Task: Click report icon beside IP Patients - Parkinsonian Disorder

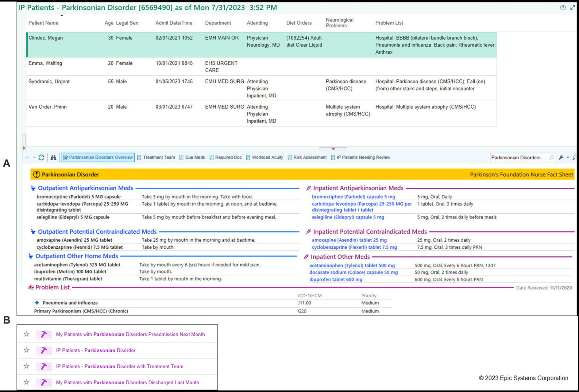Action: tap(44, 350)
